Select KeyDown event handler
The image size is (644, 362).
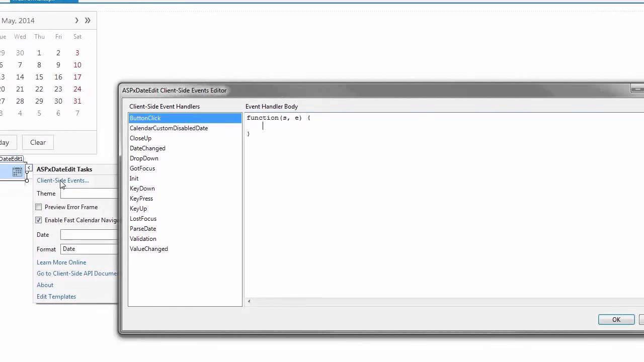pyautogui.click(x=185, y=189)
